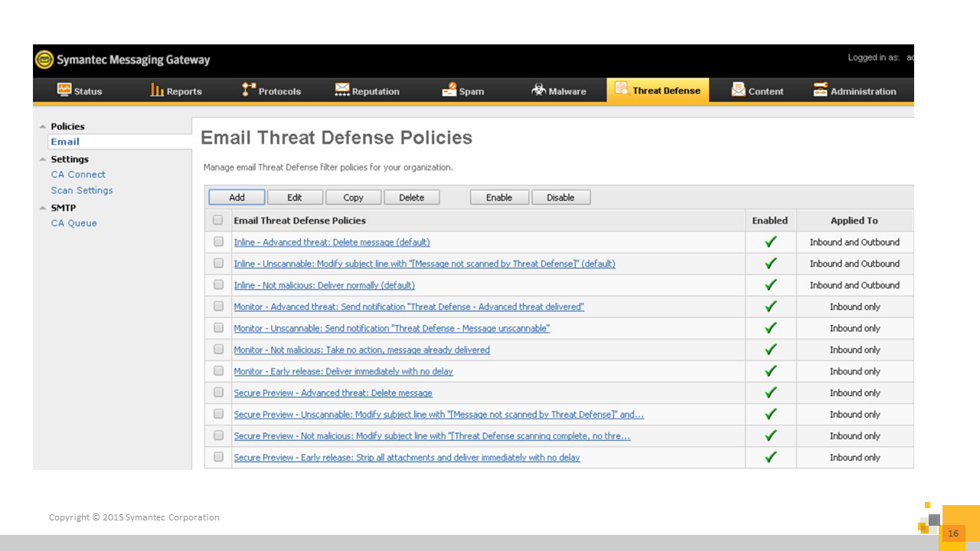Open Scan Settings in the sidebar
Viewport: 980px width, 551px height.
tap(82, 191)
